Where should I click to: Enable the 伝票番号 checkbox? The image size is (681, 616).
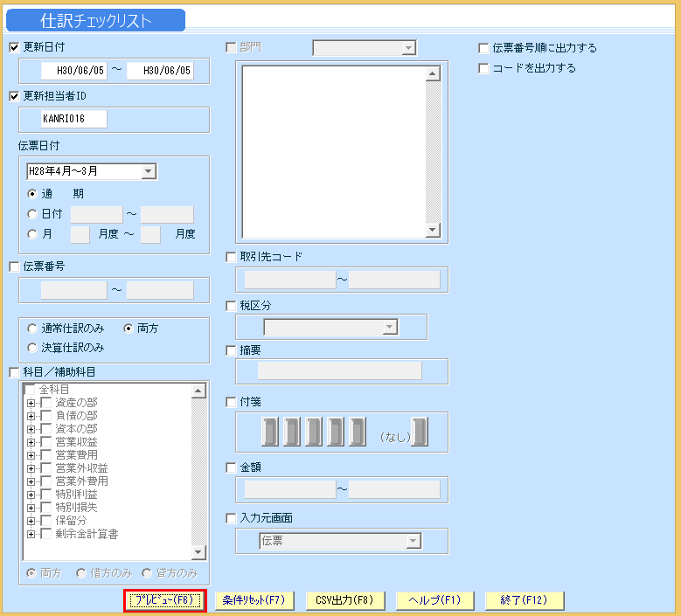(14, 266)
